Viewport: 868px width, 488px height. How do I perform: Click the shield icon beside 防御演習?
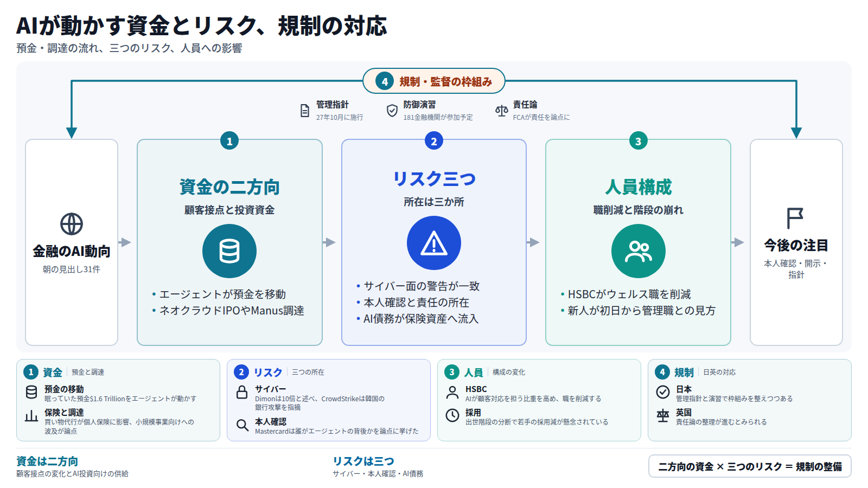click(392, 111)
